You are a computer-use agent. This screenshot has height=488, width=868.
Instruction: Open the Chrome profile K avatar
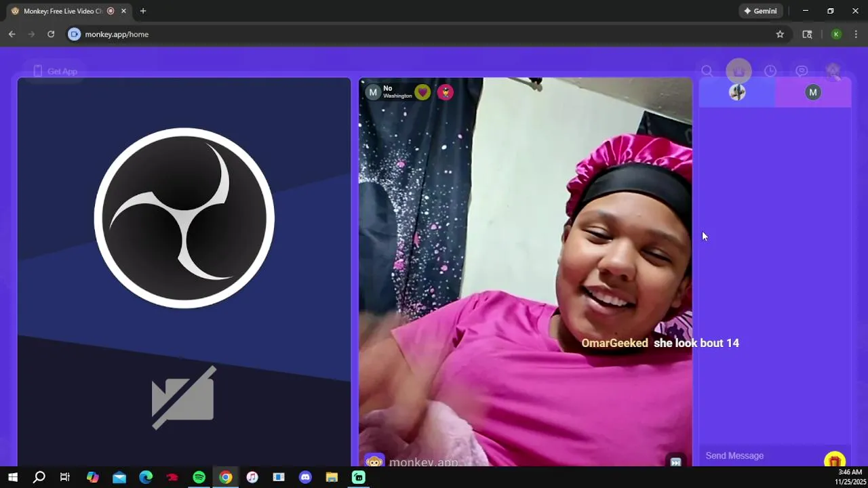tap(836, 34)
